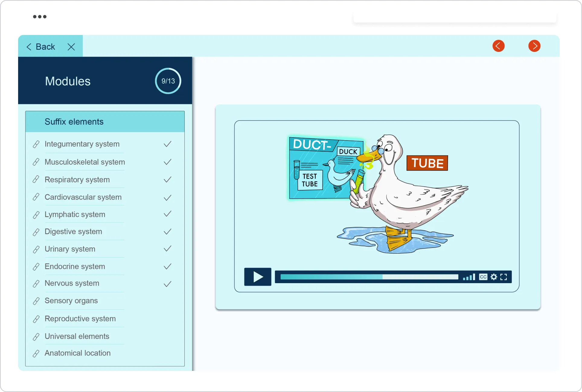Seek on the video progress bar
The height and width of the screenshot is (392, 582).
pos(369,277)
